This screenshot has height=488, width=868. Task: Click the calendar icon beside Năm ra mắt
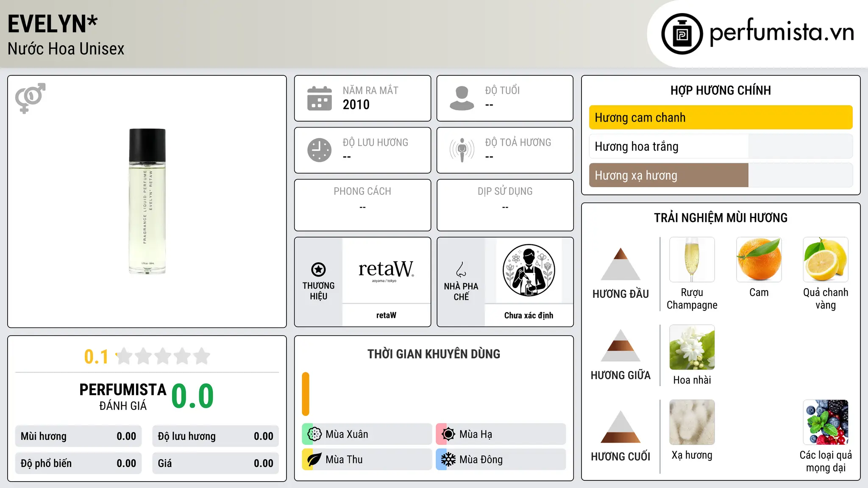(320, 98)
